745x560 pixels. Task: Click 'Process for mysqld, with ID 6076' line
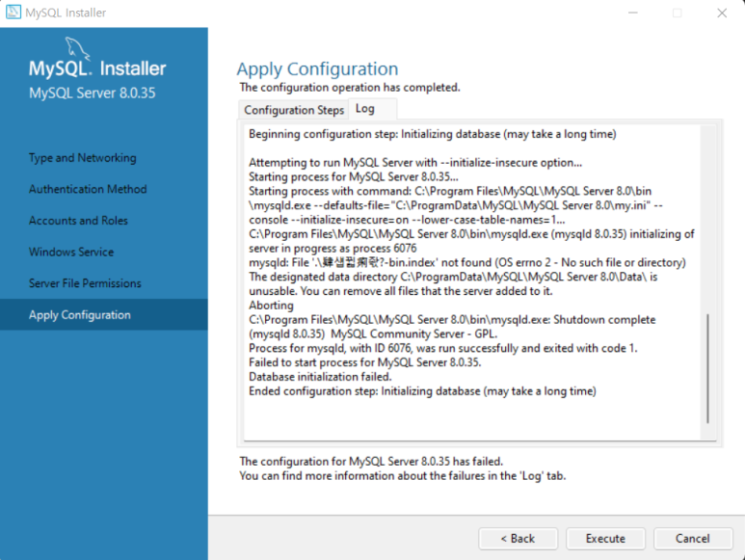(442, 348)
